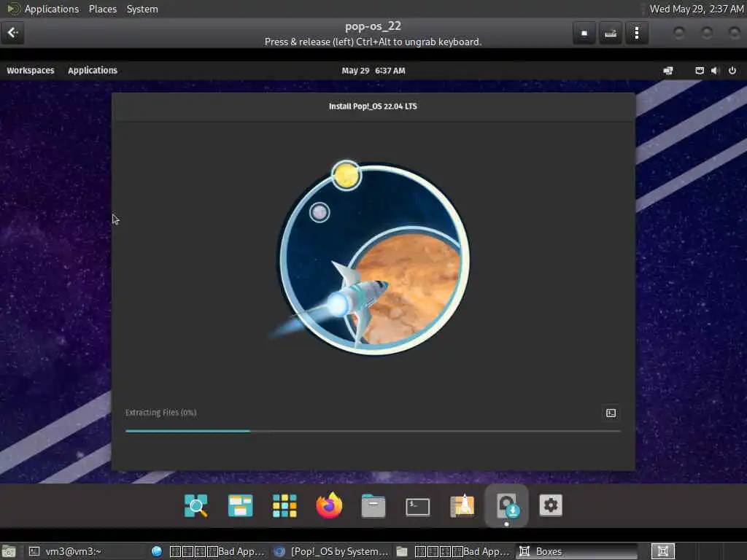Click guest date May 29 6:37 AM

click(373, 71)
